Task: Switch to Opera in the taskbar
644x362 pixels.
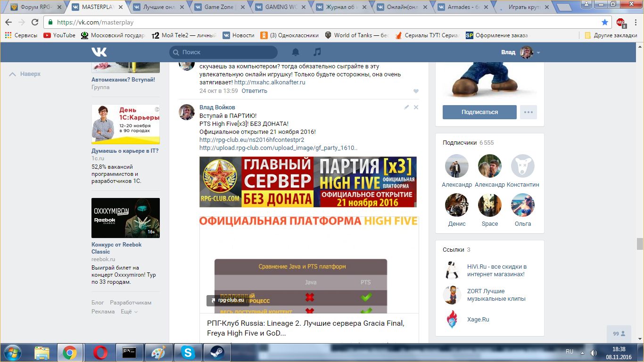Action: pos(100,353)
